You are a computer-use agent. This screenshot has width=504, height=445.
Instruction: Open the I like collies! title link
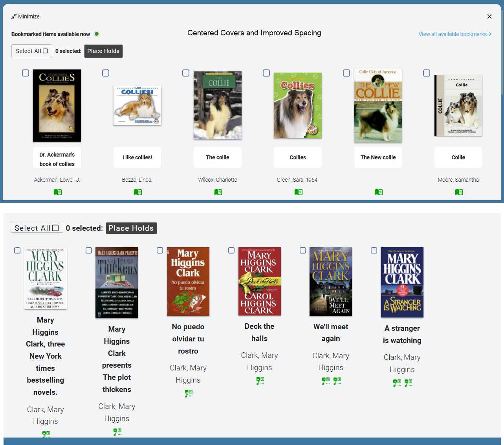[x=137, y=157]
